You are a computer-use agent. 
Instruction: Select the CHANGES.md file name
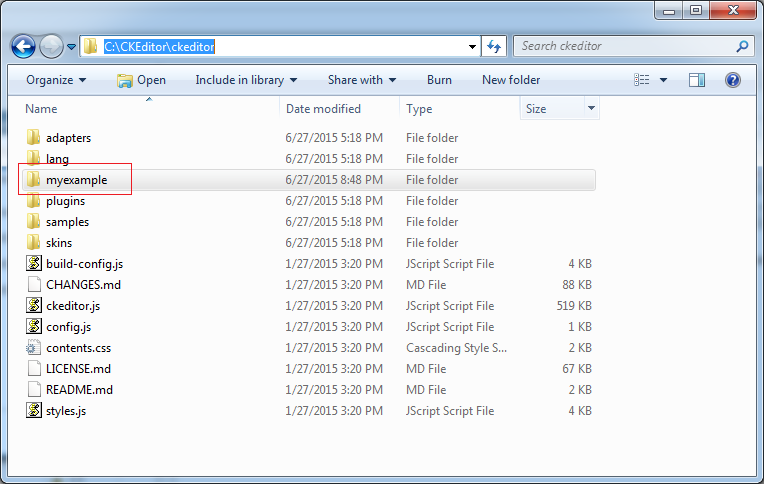83,285
